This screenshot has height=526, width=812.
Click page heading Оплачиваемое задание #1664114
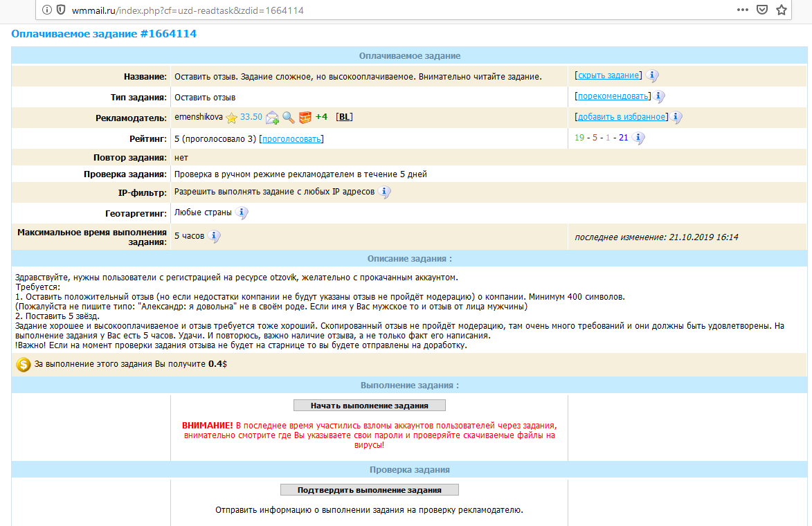click(x=104, y=34)
